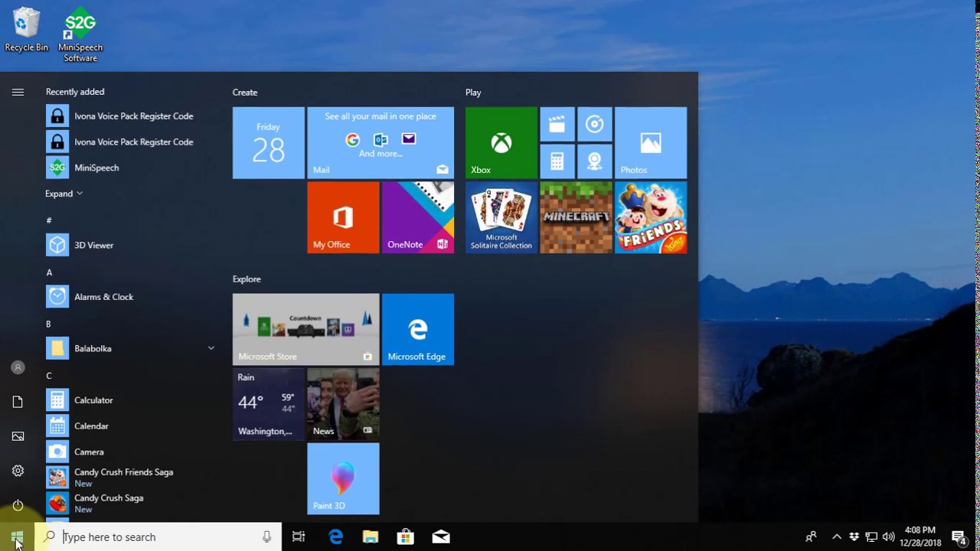This screenshot has height=551, width=980.
Task: Open the Candy Crush Friends tile
Action: (x=651, y=217)
